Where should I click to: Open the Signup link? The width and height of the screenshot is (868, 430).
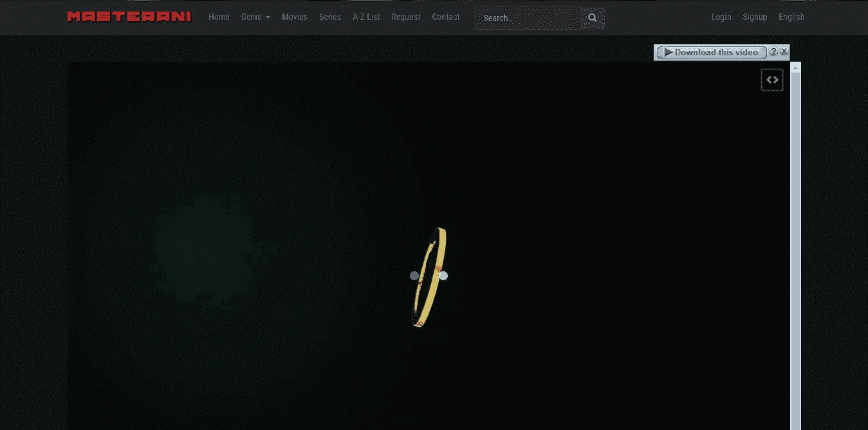tap(755, 17)
